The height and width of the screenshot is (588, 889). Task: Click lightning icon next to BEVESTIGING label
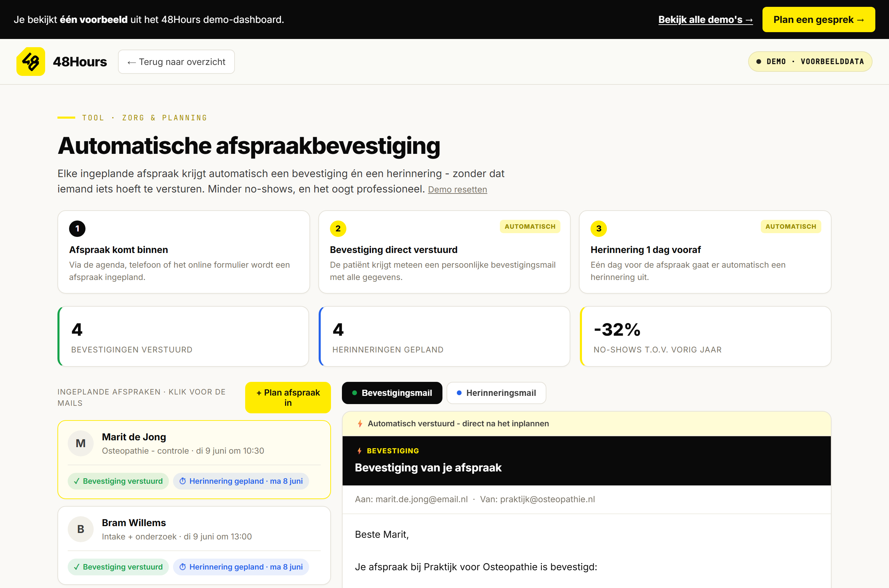point(359,451)
